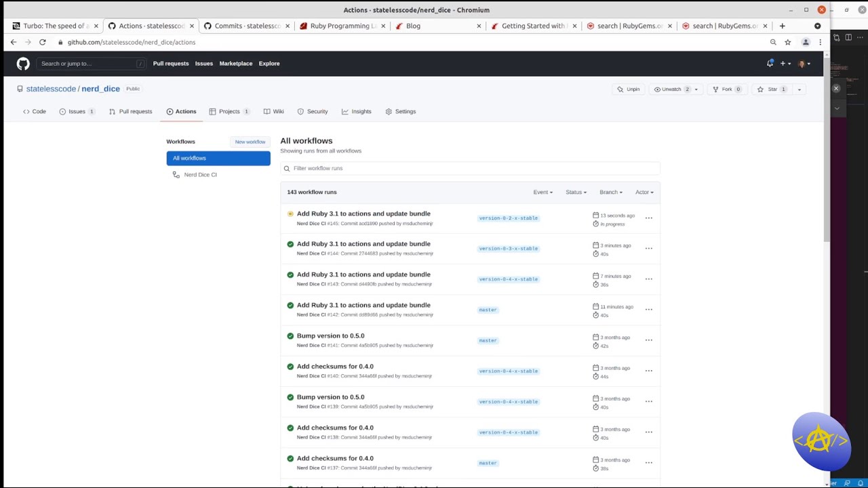The height and width of the screenshot is (488, 868).
Task: Open the statelesscode owner link
Action: point(51,89)
